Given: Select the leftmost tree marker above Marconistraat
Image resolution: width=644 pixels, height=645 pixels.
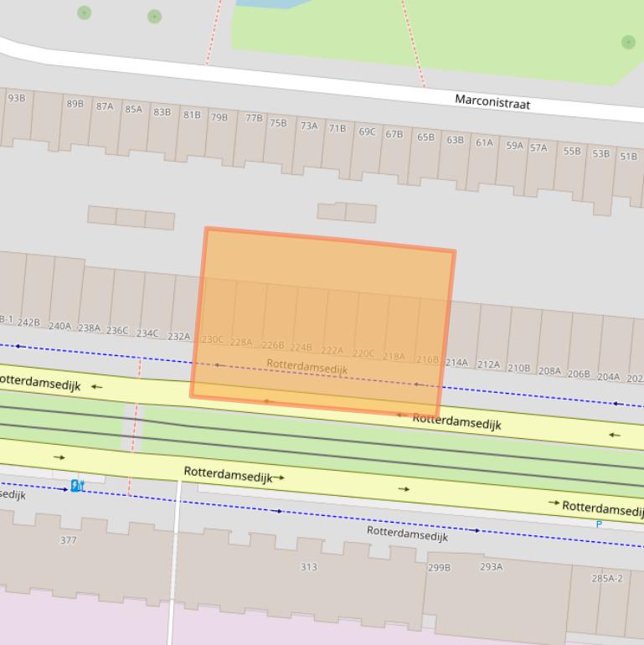Looking at the screenshot, I should point(84,13).
